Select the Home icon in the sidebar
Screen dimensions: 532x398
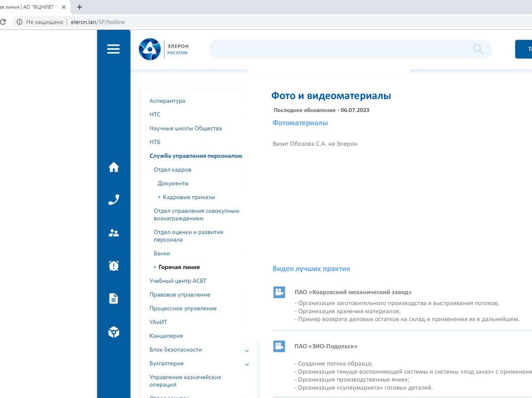[x=113, y=167]
